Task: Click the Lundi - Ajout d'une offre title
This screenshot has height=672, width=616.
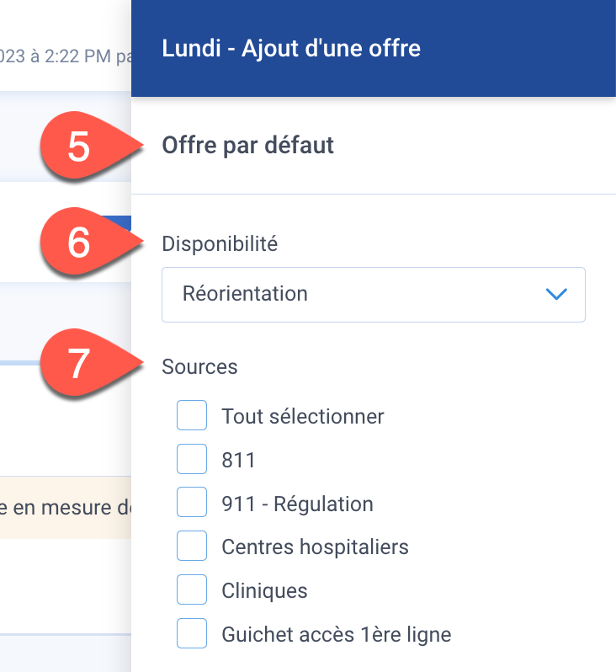Action: click(x=291, y=48)
